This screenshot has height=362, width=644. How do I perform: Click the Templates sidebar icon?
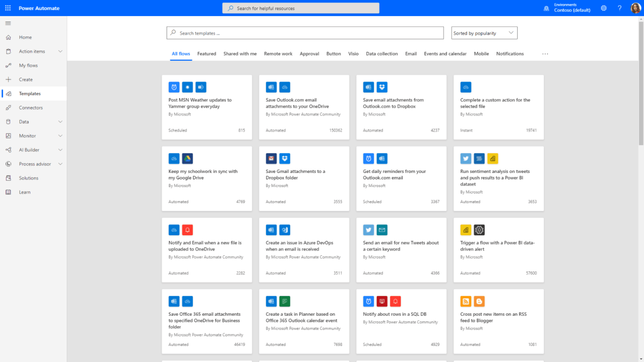point(8,94)
